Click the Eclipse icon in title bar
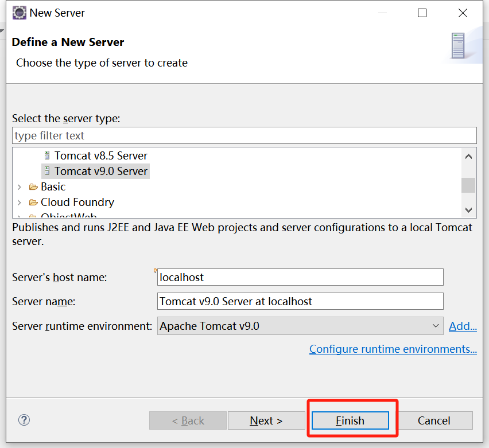 tap(20, 13)
